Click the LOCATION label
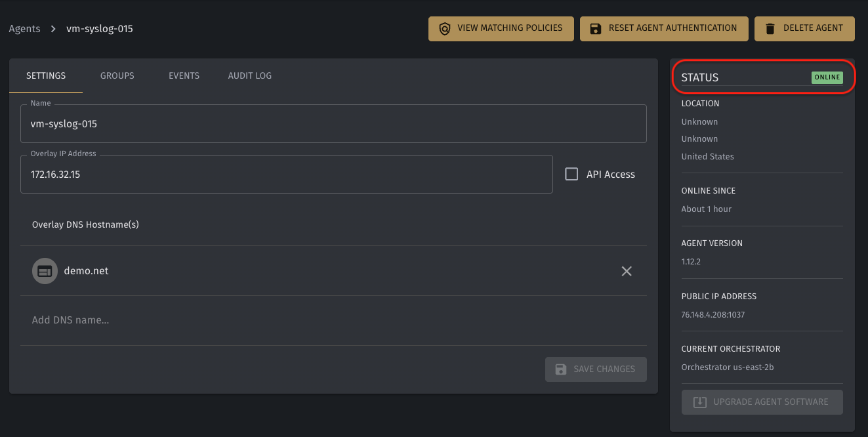Screen dimensions: 868x437 click(700, 104)
